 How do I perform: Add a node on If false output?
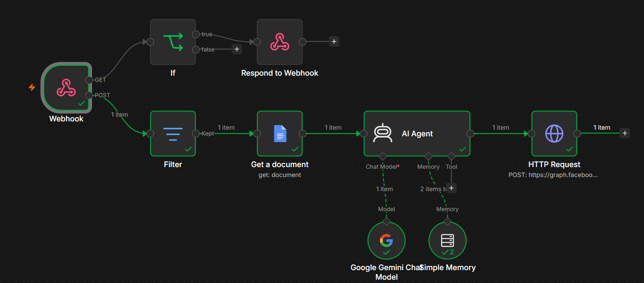click(237, 49)
